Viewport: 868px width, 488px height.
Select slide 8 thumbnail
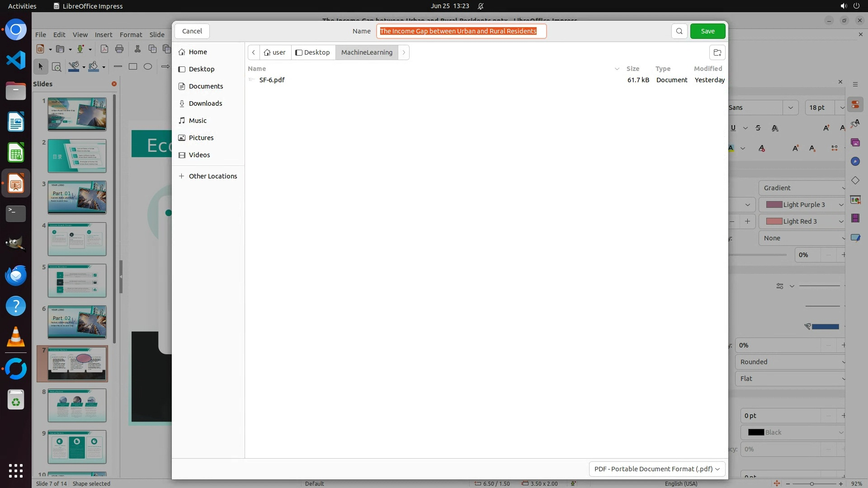(x=77, y=405)
